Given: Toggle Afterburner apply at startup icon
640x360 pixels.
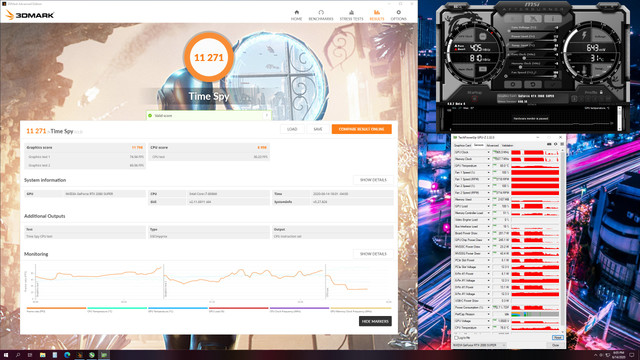Looking at the screenshot, I should [x=475, y=99].
